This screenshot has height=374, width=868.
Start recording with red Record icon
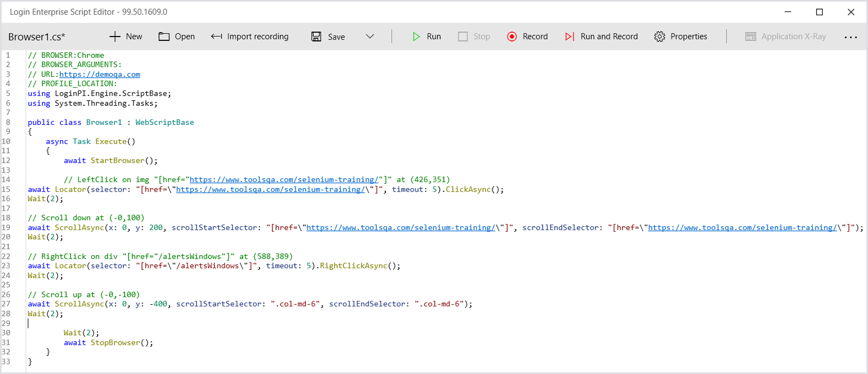click(x=512, y=37)
